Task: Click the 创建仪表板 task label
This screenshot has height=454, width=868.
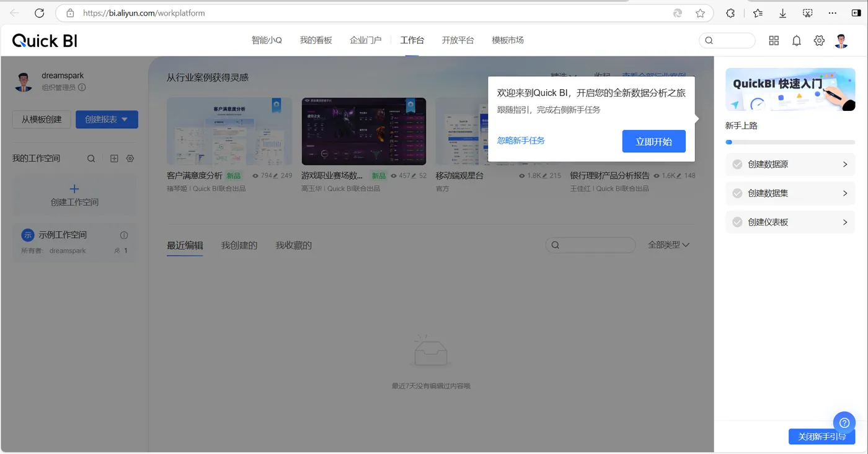Action: 768,222
